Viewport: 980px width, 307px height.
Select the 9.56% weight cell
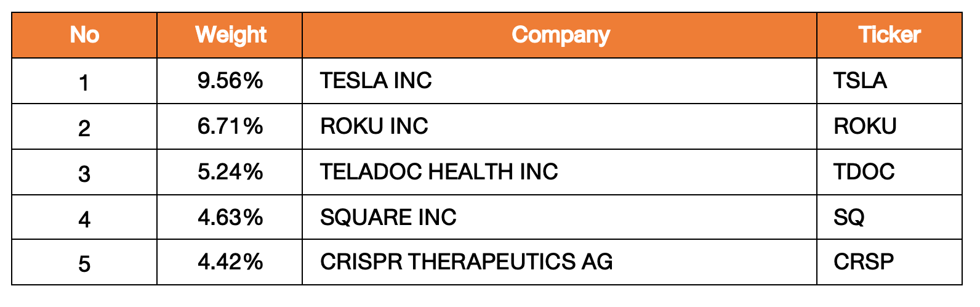[x=230, y=81]
